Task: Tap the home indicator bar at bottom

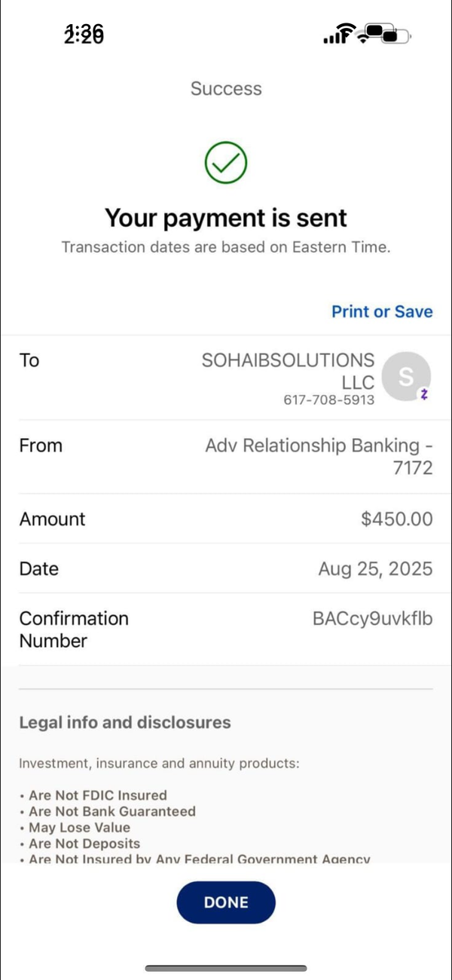Action: pyautogui.click(x=226, y=968)
